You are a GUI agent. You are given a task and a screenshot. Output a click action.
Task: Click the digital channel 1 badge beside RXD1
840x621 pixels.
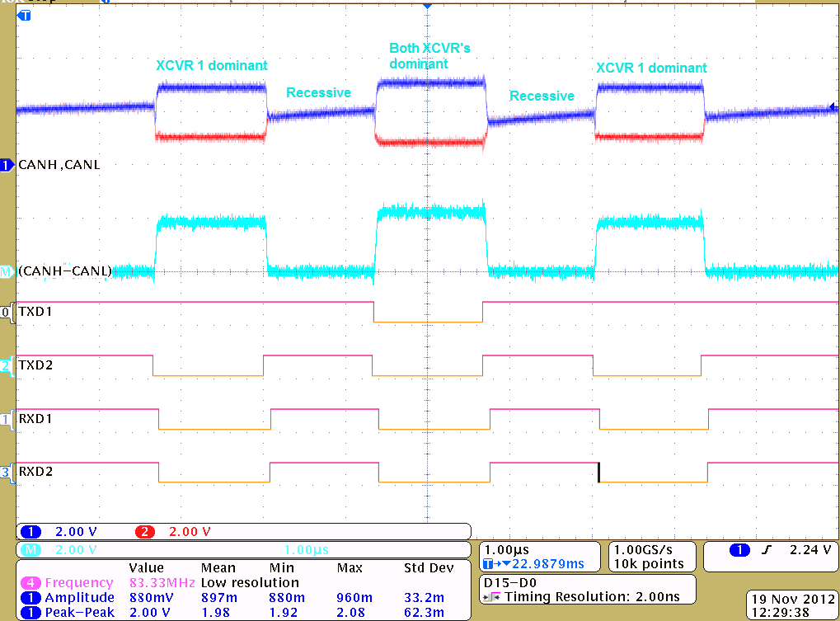7,418
